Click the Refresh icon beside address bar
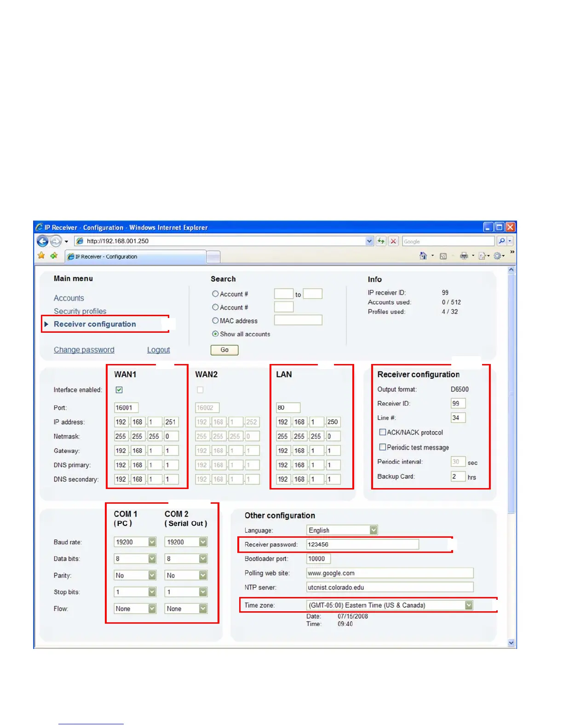 pyautogui.click(x=381, y=241)
